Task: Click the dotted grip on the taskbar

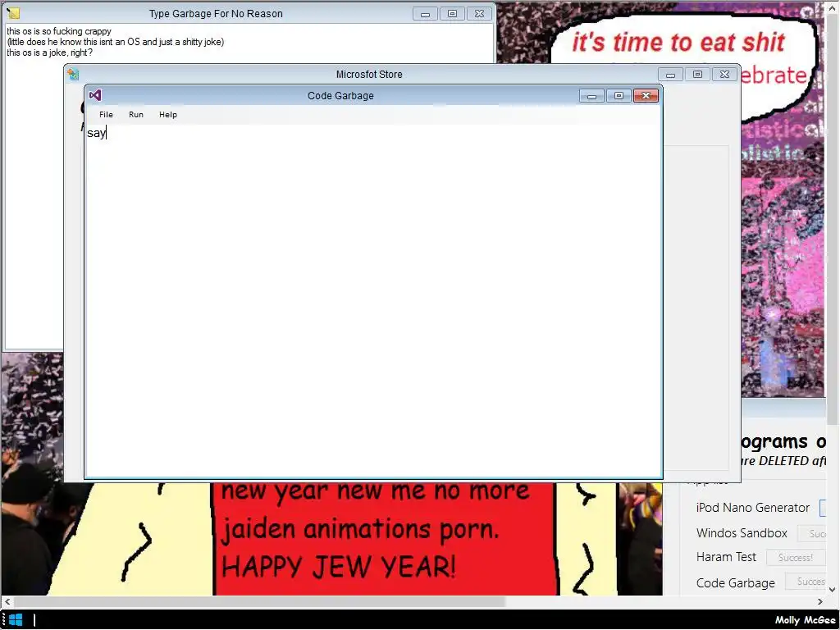Action: (4, 620)
